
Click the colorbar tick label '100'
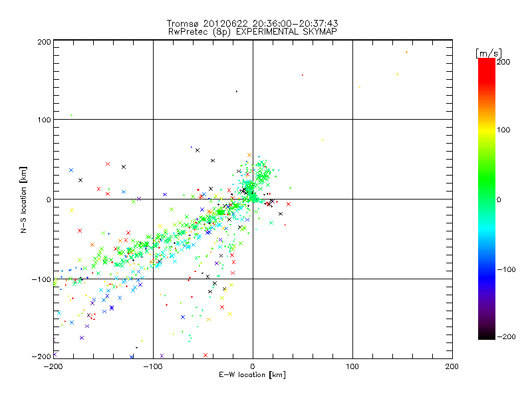click(x=503, y=130)
